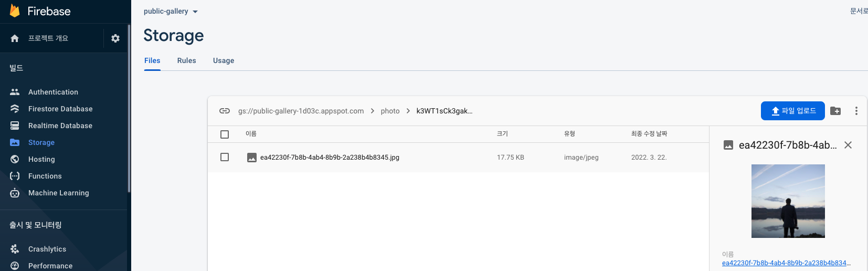
Task: Select Storage in the sidebar
Action: pyautogui.click(x=41, y=142)
